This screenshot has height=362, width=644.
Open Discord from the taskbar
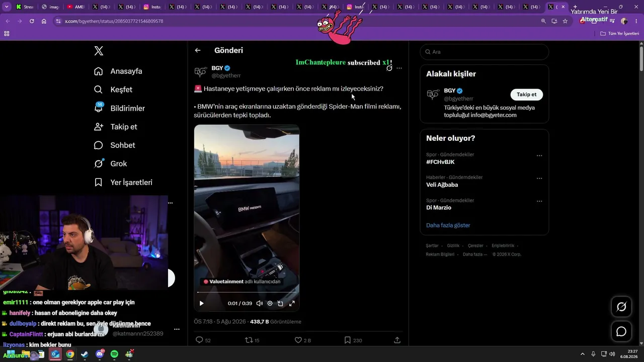click(100, 354)
